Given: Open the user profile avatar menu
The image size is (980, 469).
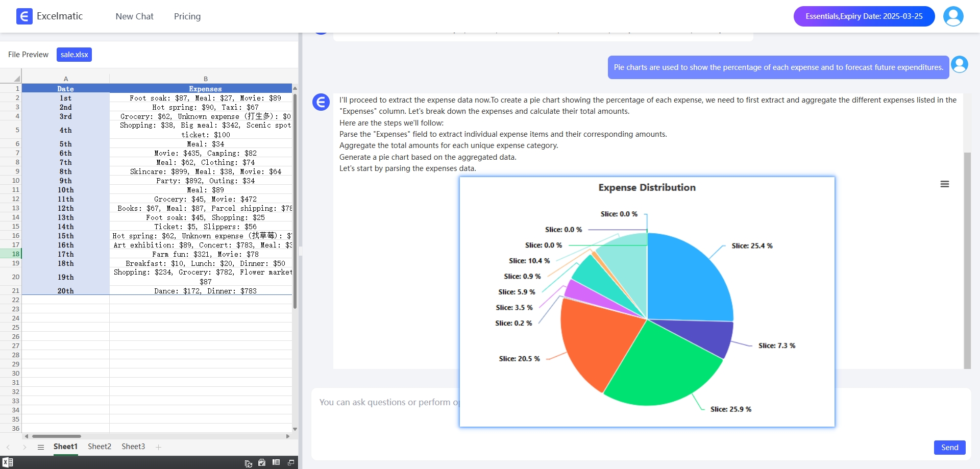Looking at the screenshot, I should 953,16.
